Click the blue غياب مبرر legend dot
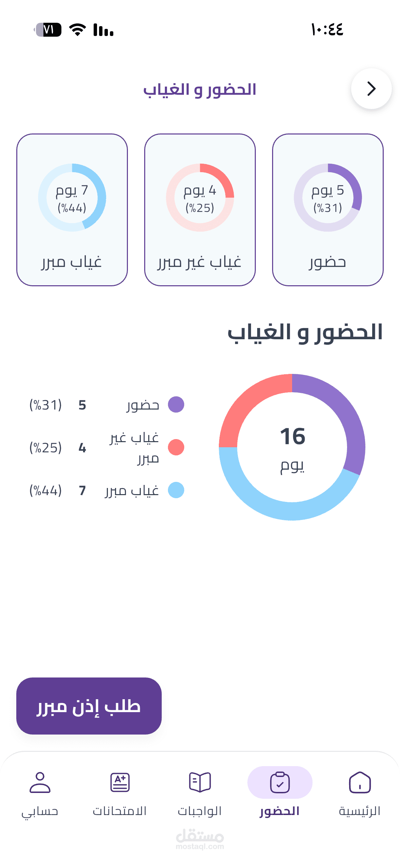Image resolution: width=400 pixels, height=868 pixels. (x=176, y=490)
